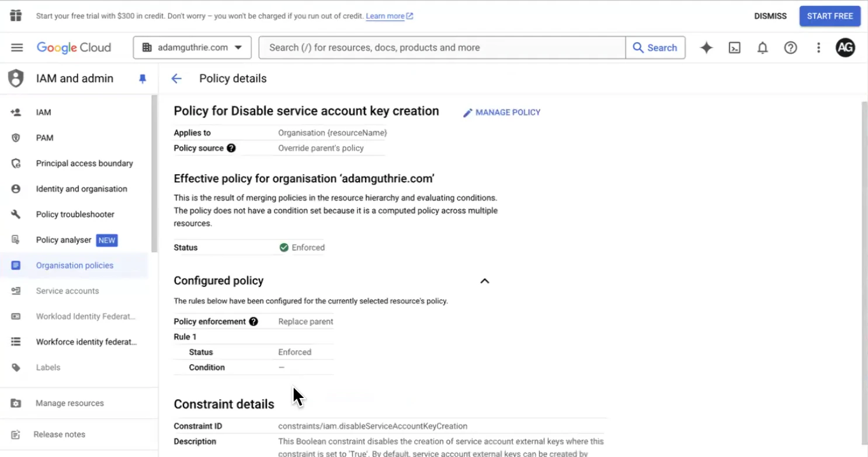This screenshot has width=868, height=457.
Task: Select Service accounts in the sidebar
Action: [67, 290]
